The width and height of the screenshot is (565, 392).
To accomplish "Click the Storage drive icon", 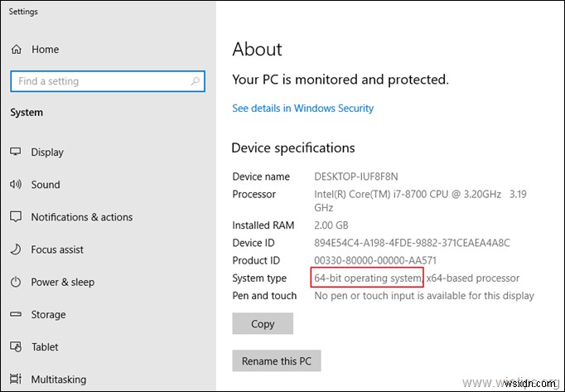I will pos(15,314).
